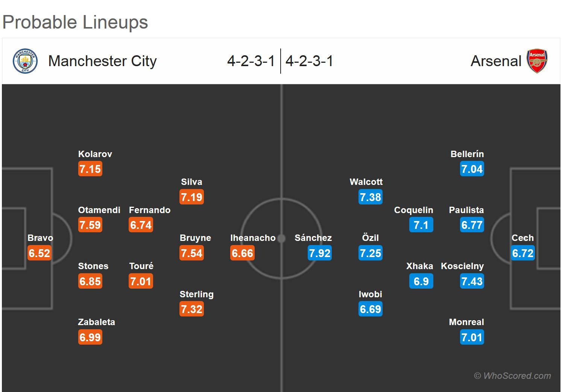562x392 pixels.
Task: Click Kolarov's 7.15 rating badge
Action: [90, 169]
